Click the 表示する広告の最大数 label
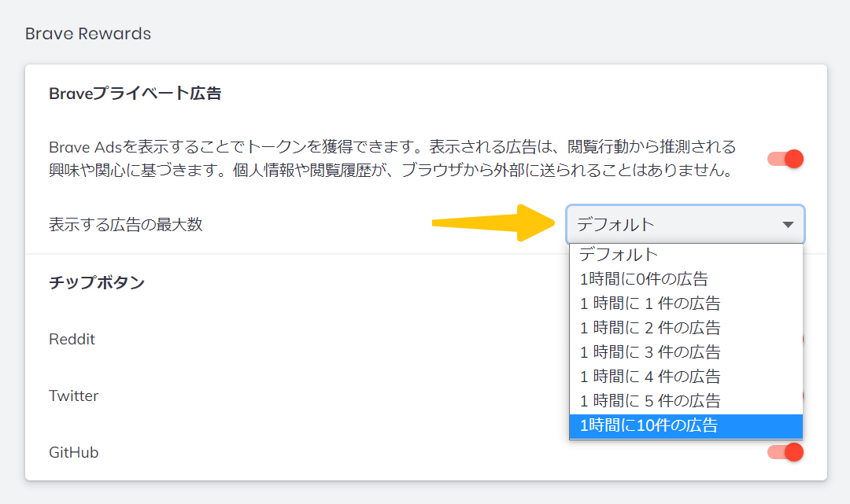 126,224
